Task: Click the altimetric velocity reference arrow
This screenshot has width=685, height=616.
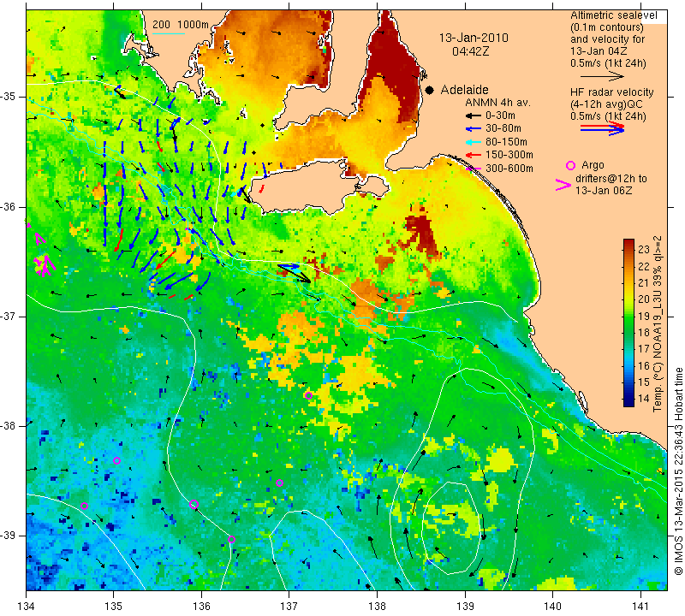Action: coord(602,76)
